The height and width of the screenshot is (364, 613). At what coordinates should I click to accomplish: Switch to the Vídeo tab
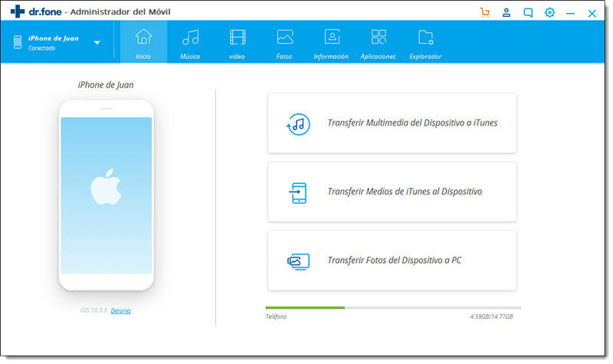pos(238,42)
